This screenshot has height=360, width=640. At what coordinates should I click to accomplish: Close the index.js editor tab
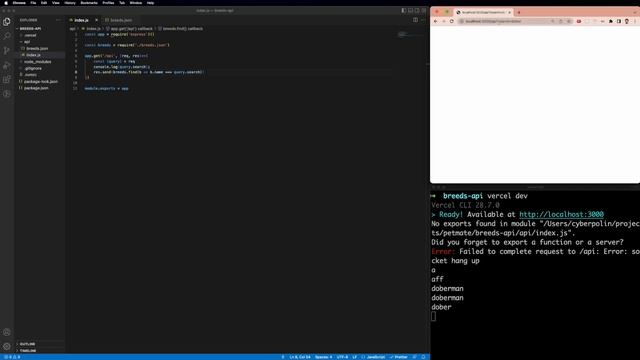click(96, 20)
